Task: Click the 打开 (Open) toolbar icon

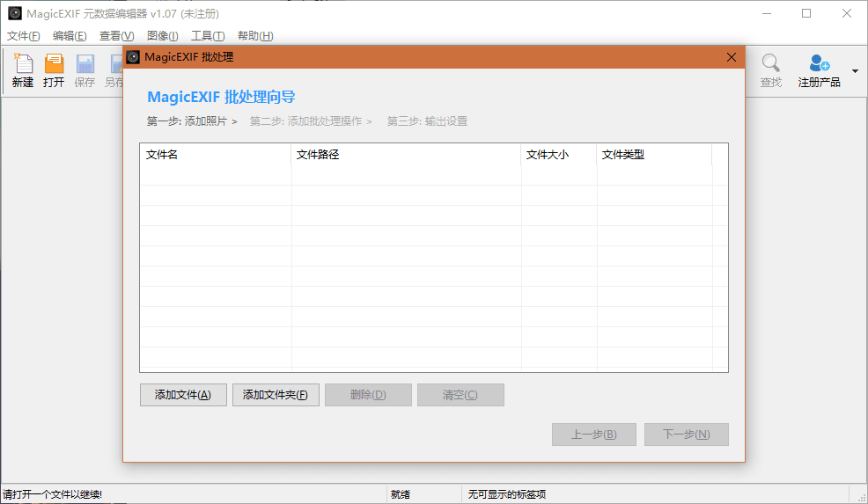Action: pos(54,63)
